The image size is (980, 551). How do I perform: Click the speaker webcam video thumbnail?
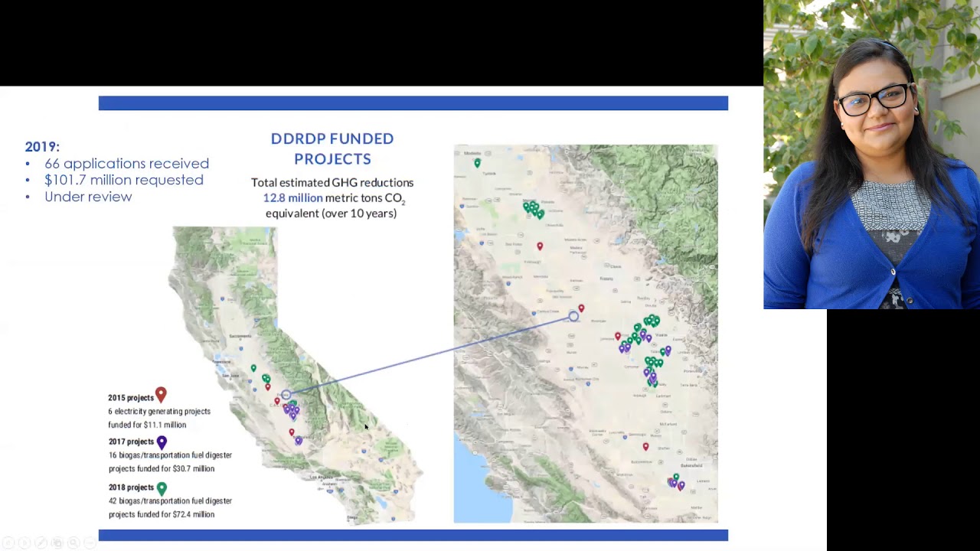pyautogui.click(x=871, y=155)
